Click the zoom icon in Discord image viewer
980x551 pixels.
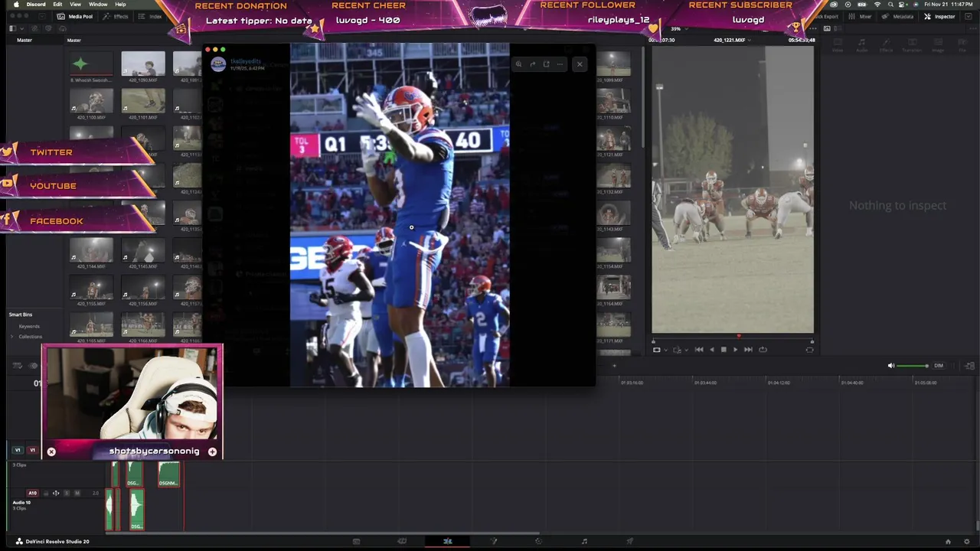point(518,64)
